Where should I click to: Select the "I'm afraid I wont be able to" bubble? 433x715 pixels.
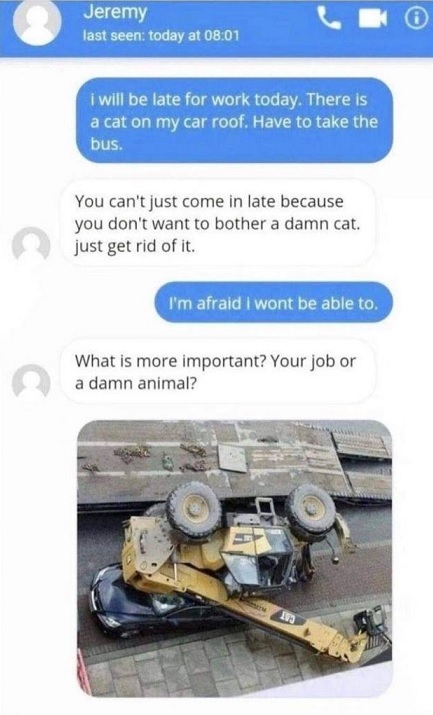pyautogui.click(x=273, y=302)
